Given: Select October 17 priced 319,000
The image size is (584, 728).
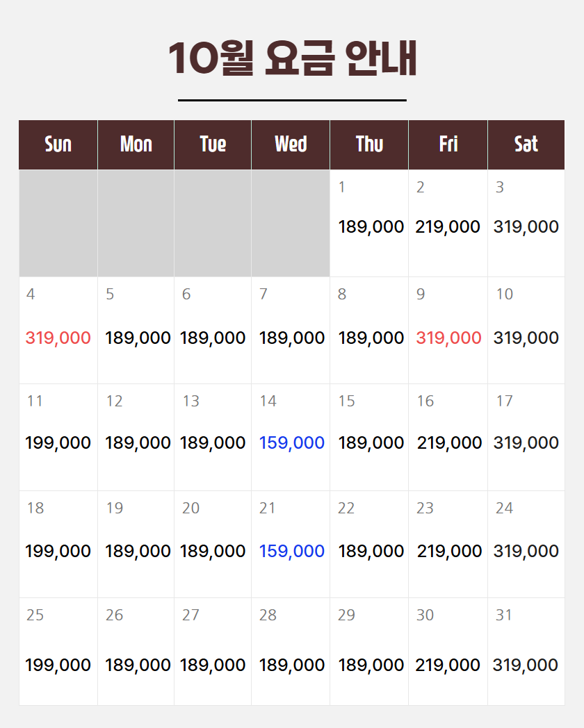Looking at the screenshot, I should (526, 437).
